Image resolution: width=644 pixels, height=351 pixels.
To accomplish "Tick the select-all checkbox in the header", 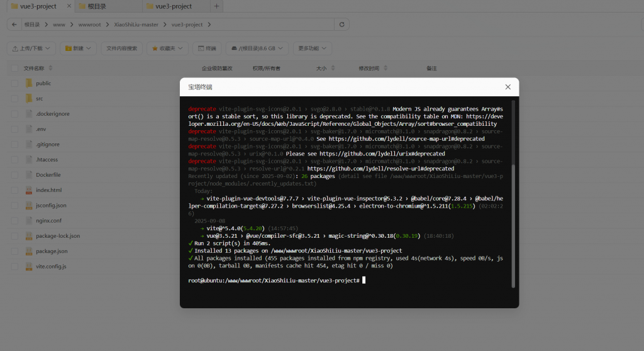I will click(x=14, y=68).
